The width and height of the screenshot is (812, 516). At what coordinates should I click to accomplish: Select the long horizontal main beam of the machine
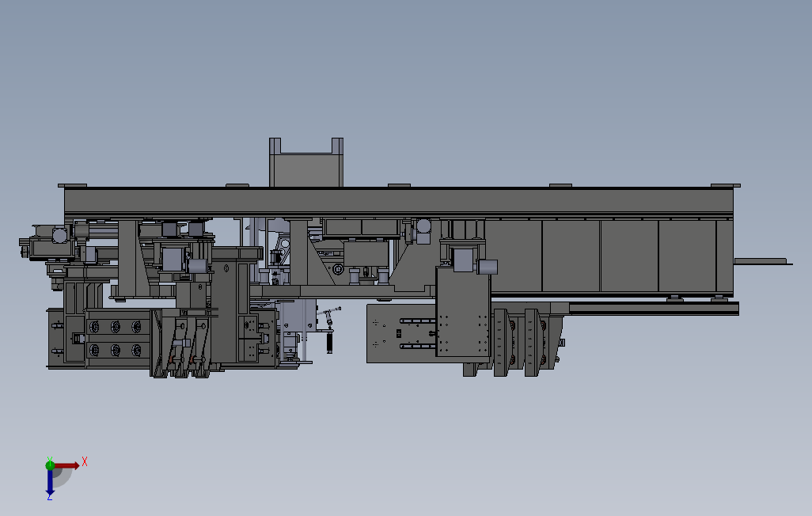tap(399, 202)
